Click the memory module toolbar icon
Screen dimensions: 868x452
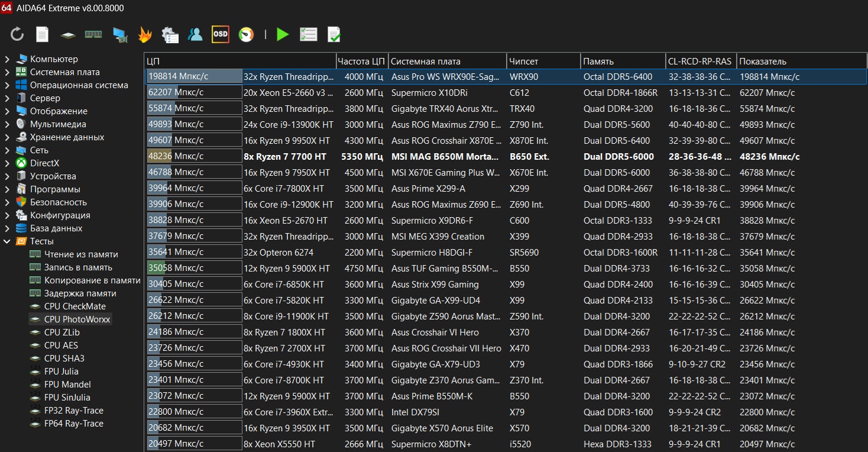click(x=93, y=34)
